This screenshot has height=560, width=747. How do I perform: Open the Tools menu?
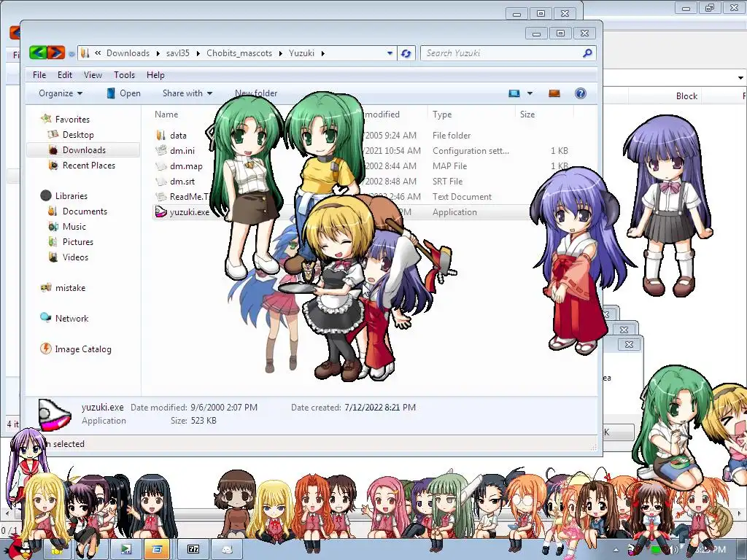(x=124, y=75)
